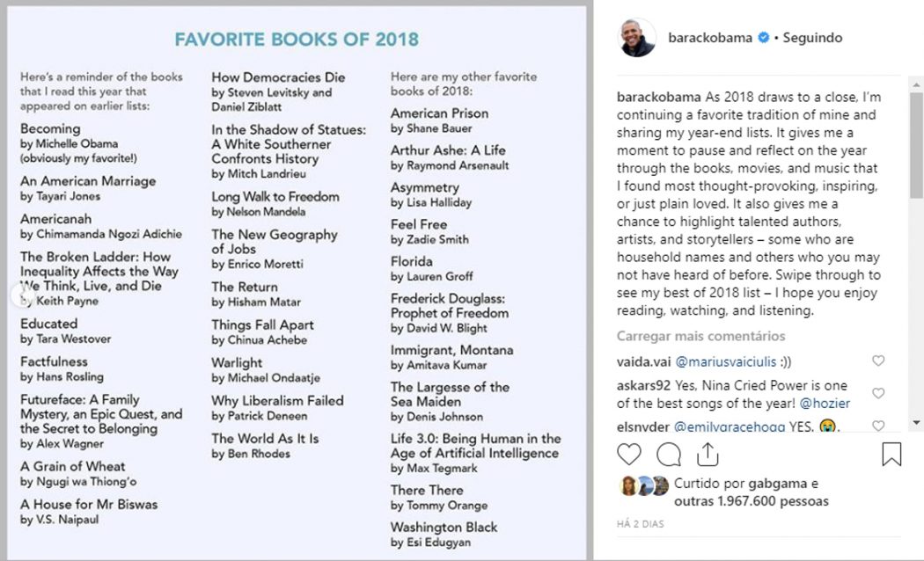Share the post via upload arrow icon
Viewport: 924px width, 561px height.
(708, 455)
